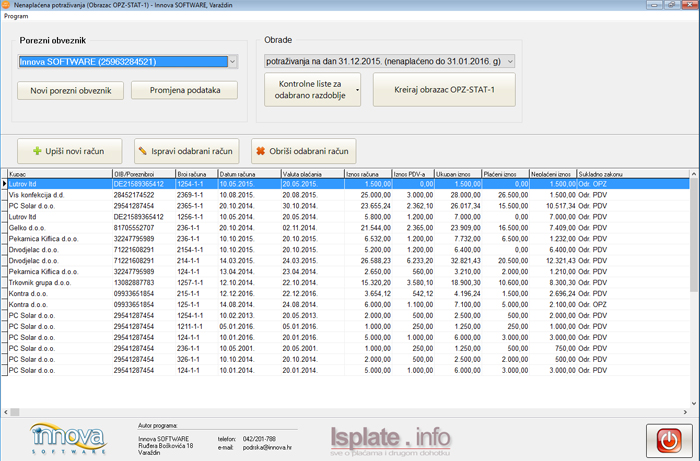Click the Broj računa column header
The image size is (700, 461).
pyautogui.click(x=196, y=174)
